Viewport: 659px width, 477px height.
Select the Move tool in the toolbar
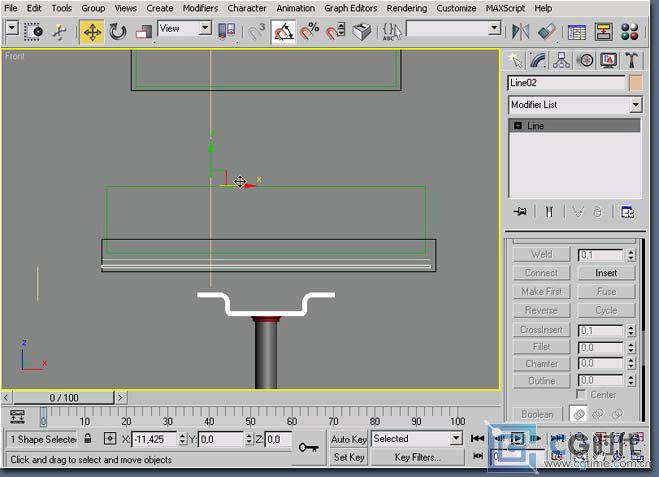click(92, 32)
